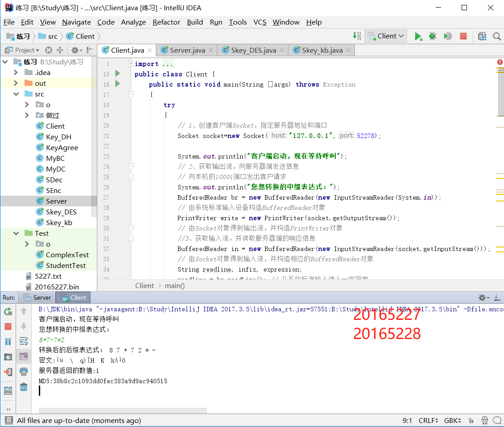Screen dimensions: 504x427
Task: Click the main() breadcrumb below editor
Action: click(175, 286)
